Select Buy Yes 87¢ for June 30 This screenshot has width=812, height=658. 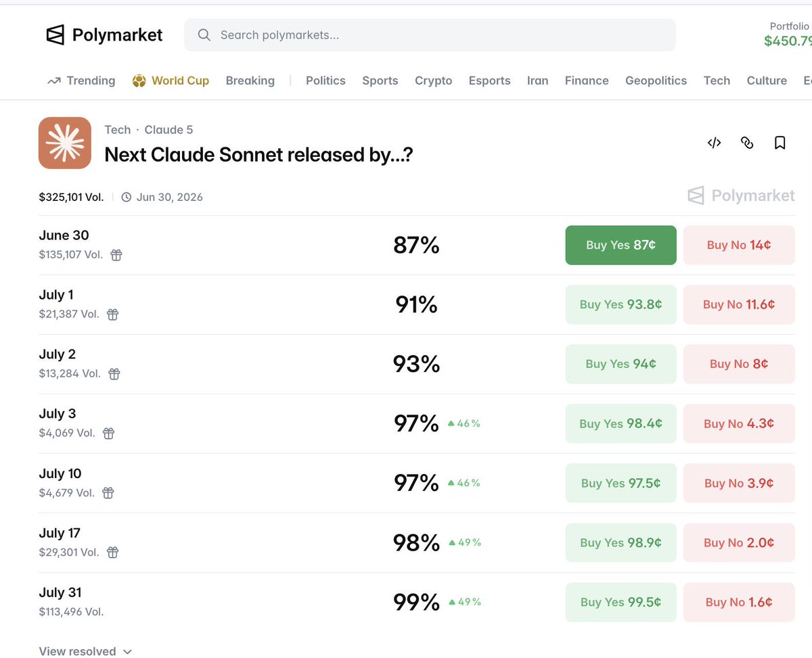coord(621,245)
